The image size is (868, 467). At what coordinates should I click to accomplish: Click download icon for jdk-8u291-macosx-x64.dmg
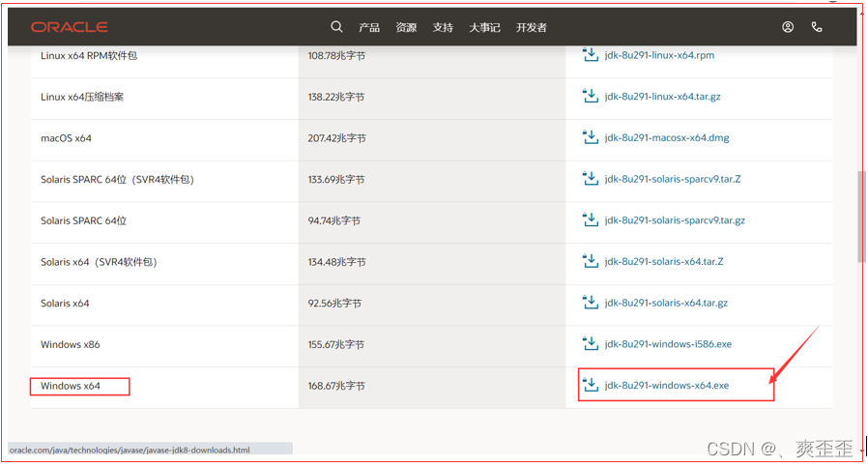[591, 137]
